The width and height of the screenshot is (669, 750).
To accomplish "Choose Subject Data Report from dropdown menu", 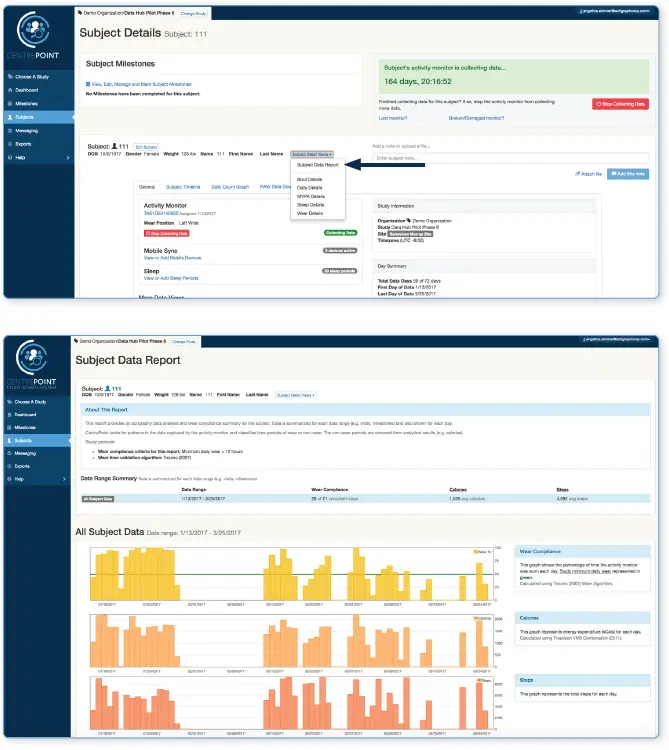I will (x=318, y=165).
